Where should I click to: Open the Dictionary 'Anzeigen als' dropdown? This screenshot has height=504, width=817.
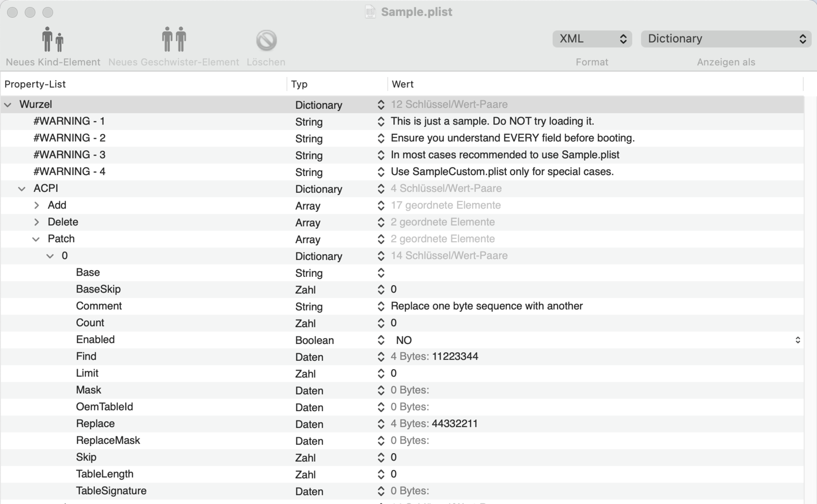[726, 39]
